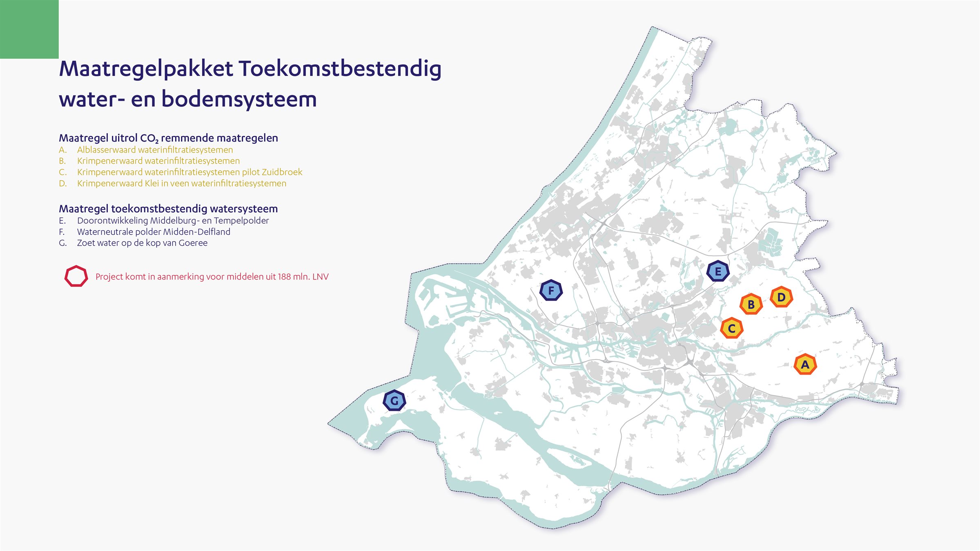980x551 pixels.
Task: Click the green square in top corner
Action: 29,29
